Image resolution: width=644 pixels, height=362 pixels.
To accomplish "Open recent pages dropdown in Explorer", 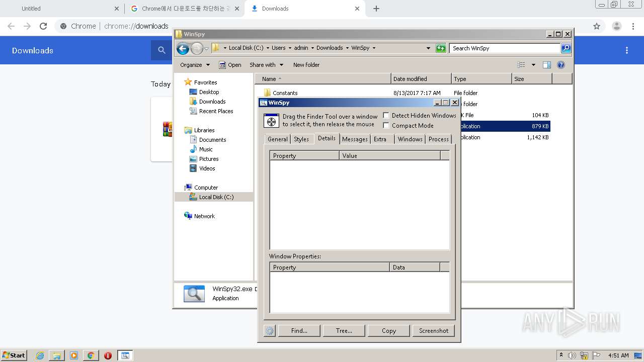I will coord(206,49).
